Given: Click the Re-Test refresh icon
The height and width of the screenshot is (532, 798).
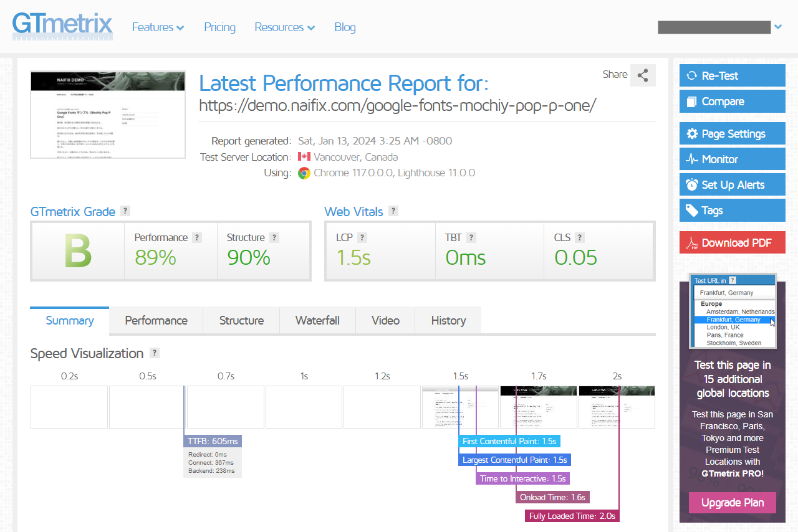Looking at the screenshot, I should click(x=691, y=76).
